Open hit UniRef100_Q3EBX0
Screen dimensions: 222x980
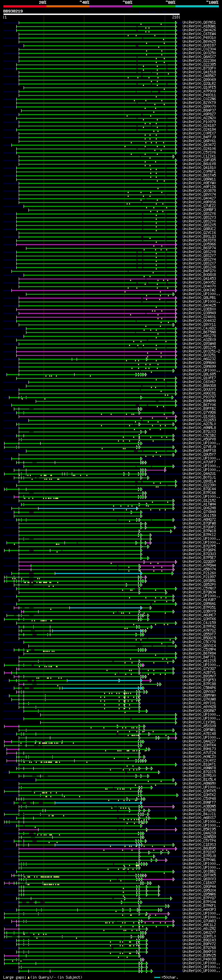(x=199, y=309)
